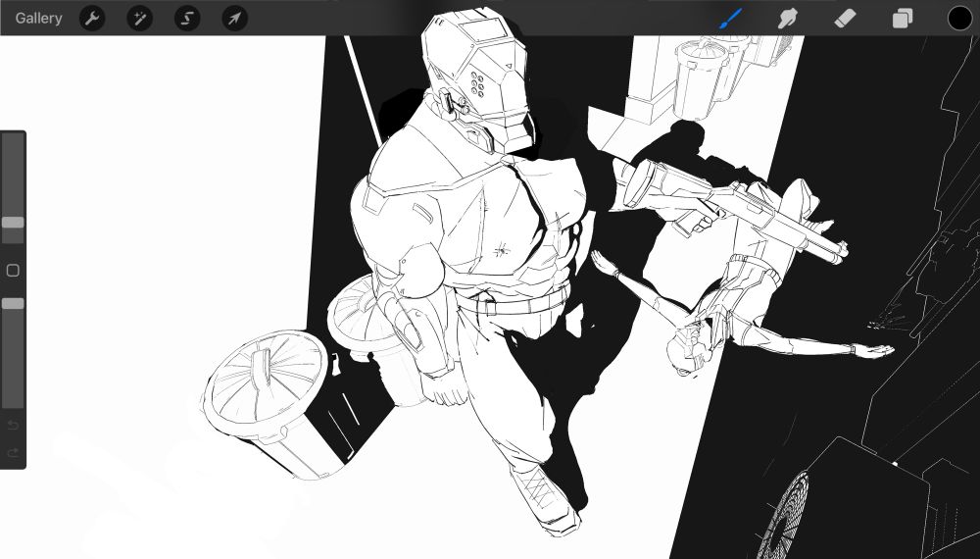The height and width of the screenshot is (559, 980).
Task: Click the brush size slider handle
Action: coord(13,223)
